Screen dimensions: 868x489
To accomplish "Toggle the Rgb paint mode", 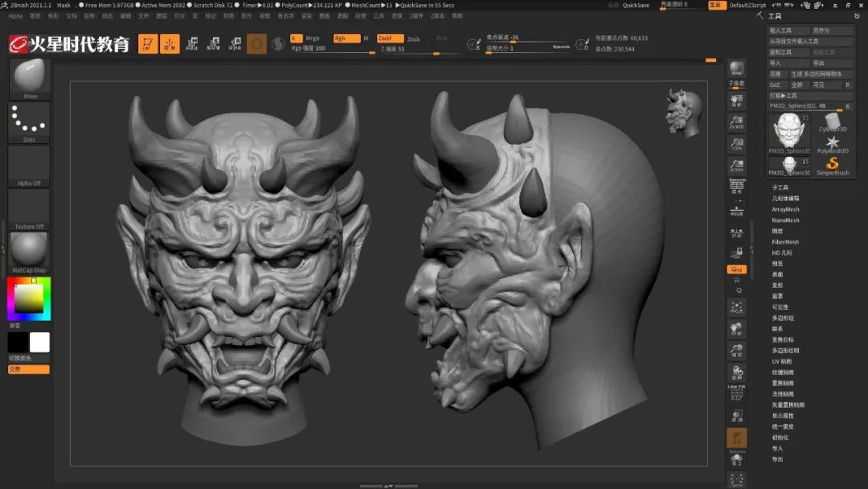I will point(346,39).
